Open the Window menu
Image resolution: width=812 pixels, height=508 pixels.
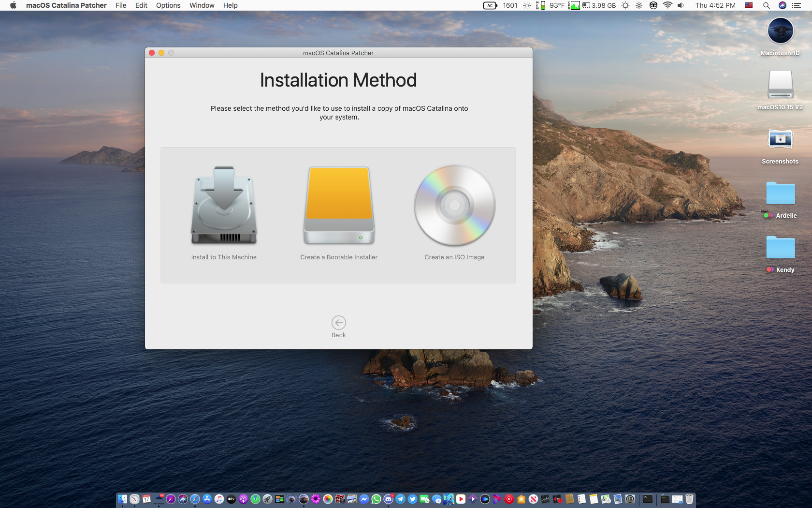202,5
